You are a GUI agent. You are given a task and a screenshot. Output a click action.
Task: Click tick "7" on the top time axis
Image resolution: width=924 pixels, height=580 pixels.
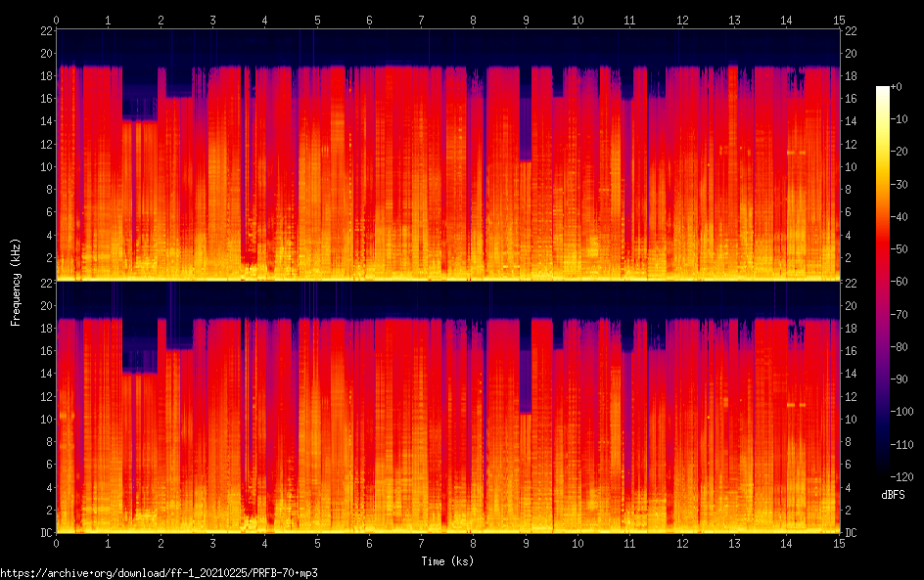click(421, 21)
